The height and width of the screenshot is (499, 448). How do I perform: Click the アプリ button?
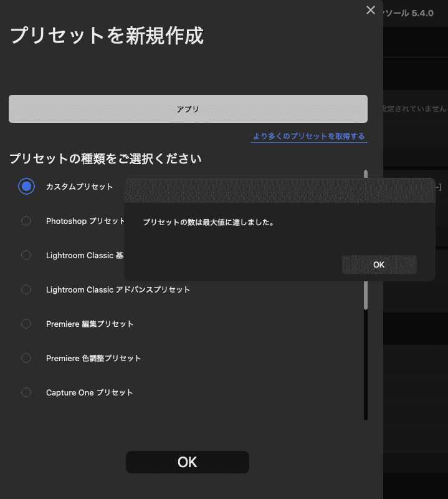(188, 109)
